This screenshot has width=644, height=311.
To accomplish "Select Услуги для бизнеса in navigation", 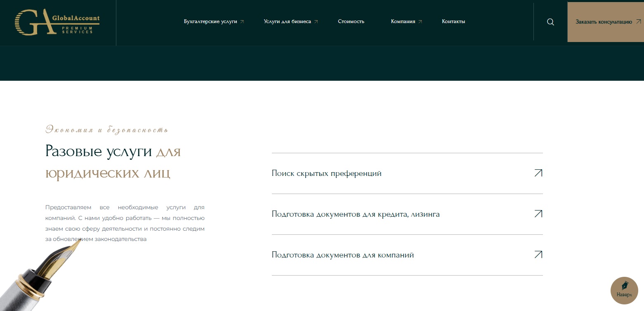I will (x=287, y=21).
